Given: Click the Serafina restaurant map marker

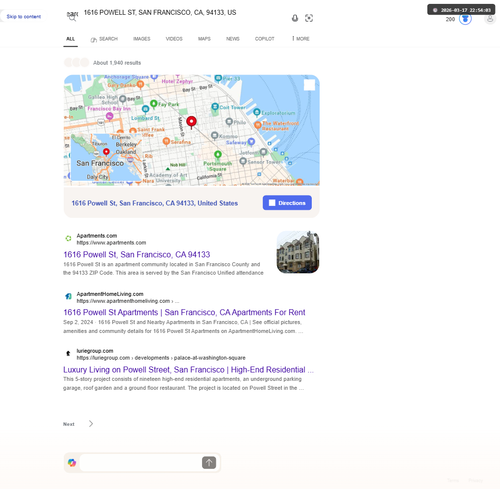Looking at the screenshot, I should click(x=166, y=142).
